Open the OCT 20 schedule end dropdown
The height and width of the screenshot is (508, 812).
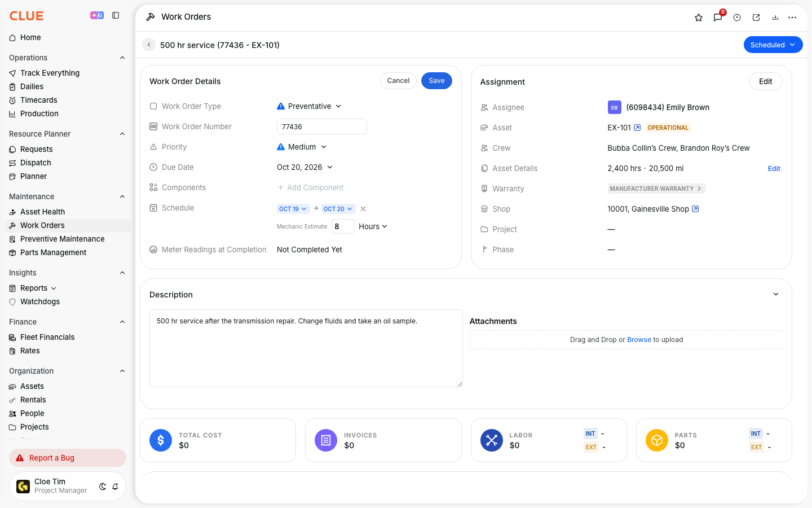pos(338,209)
